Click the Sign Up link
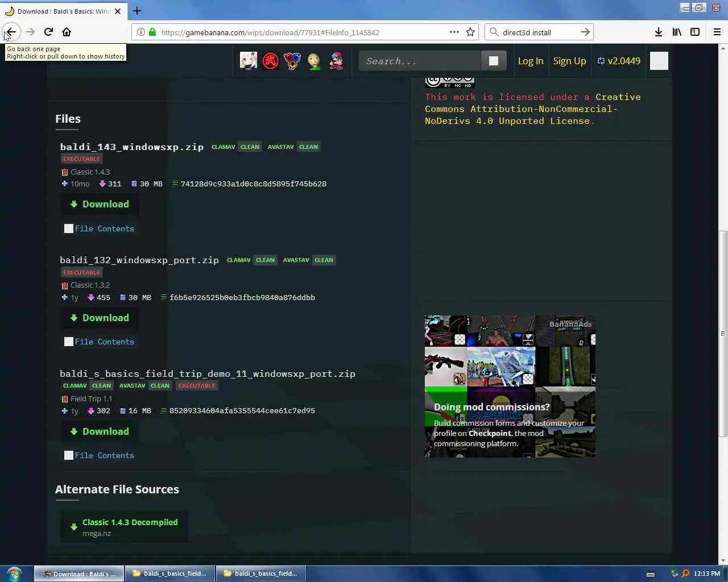Screen dimensions: 728x582 pos(569,61)
